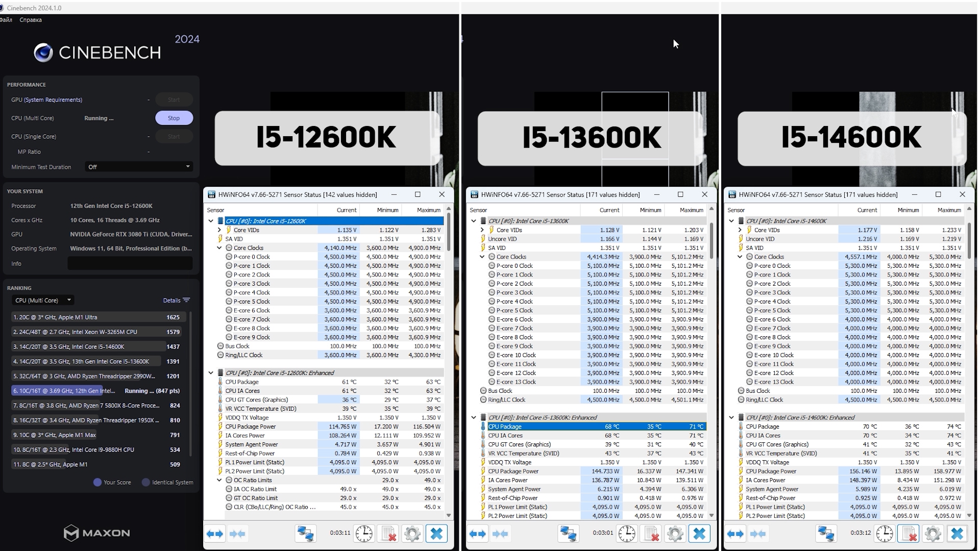This screenshot has height=551, width=980.
Task: Click the Info input field
Action: [x=130, y=263]
